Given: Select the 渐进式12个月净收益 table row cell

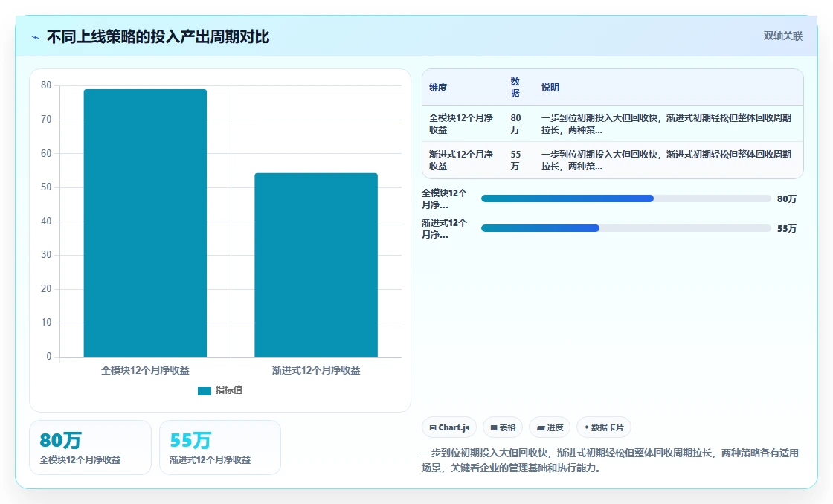Looking at the screenshot, I should (x=461, y=161).
